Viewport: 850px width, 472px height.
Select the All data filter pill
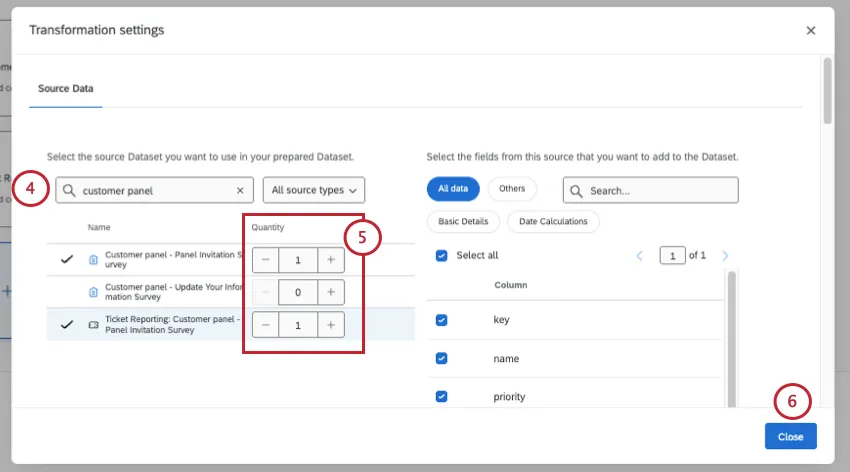click(x=453, y=189)
